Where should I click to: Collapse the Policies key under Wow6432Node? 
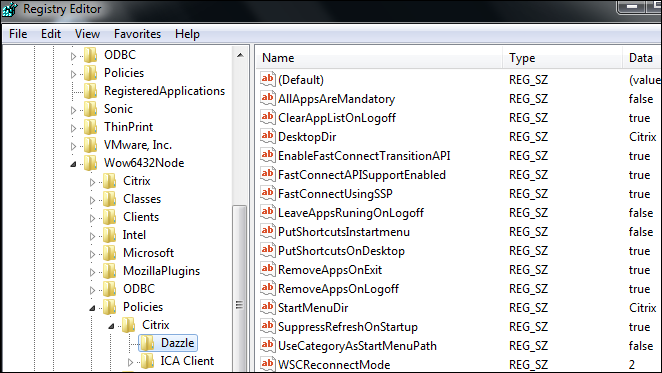coord(92,308)
